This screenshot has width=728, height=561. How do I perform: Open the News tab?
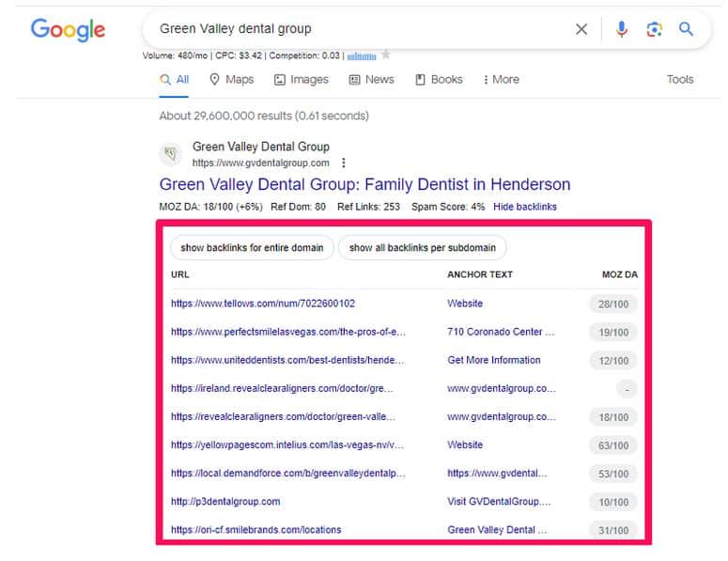click(371, 80)
